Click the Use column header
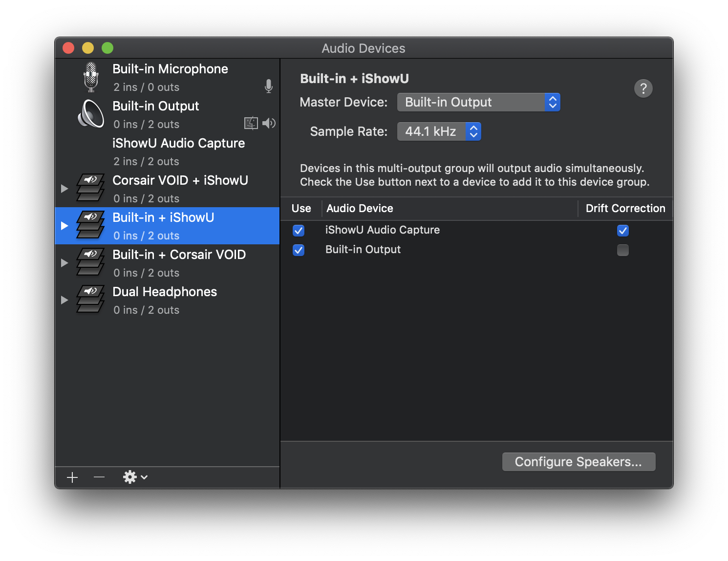This screenshot has height=561, width=728. point(301,209)
